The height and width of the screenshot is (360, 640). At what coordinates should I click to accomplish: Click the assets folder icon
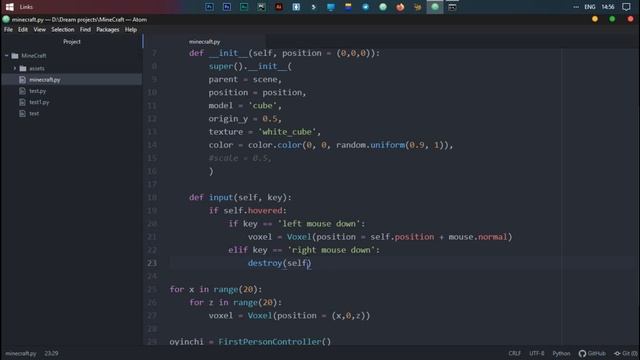[x=23, y=68]
